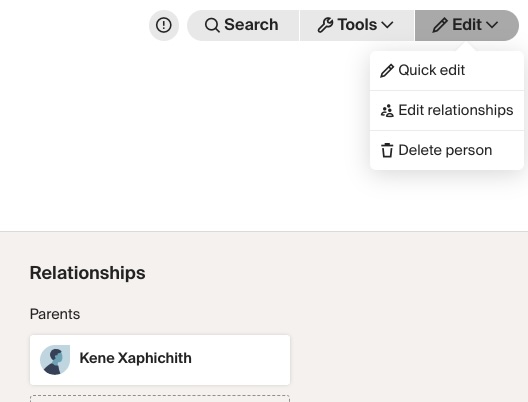Click the people icon beside Edit relationships
Screen dimensions: 528x402
[x=387, y=110]
